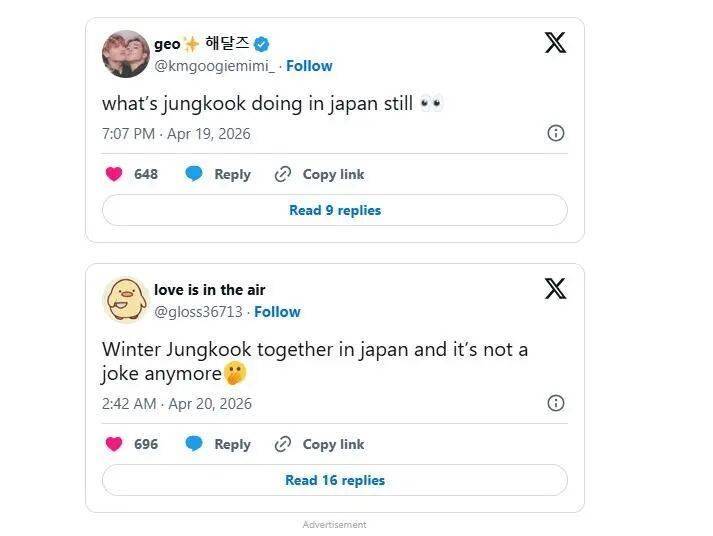Expand Read 9 replies
This screenshot has width=713, height=536.
(x=335, y=210)
